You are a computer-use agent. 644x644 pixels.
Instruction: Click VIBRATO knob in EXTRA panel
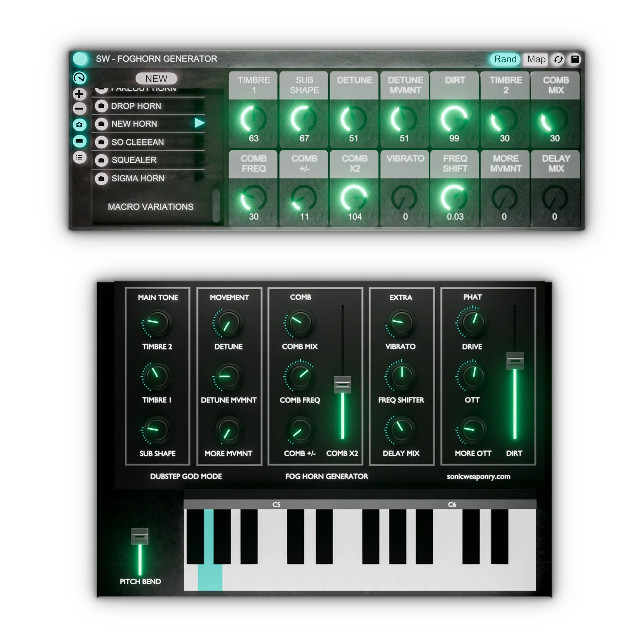[401, 323]
